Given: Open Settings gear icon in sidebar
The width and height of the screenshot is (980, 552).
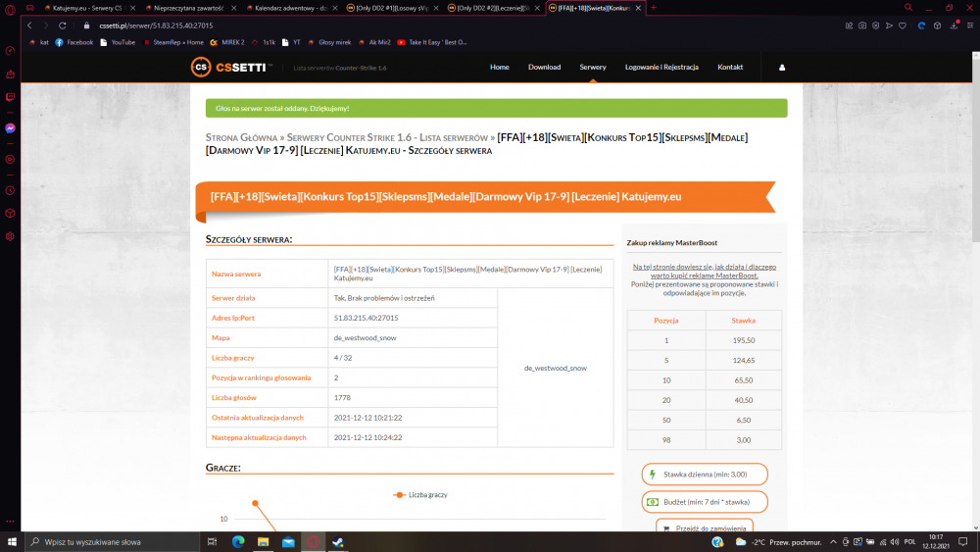Looking at the screenshot, I should tap(10, 237).
